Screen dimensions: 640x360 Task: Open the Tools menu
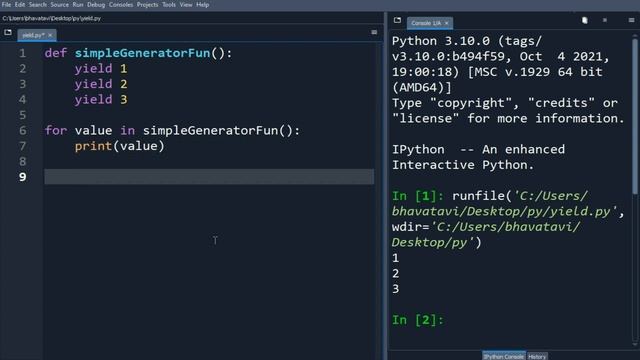click(169, 5)
